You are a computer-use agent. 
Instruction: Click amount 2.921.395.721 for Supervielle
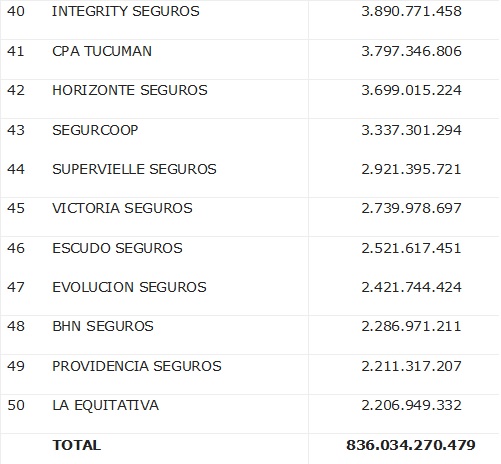412,169
